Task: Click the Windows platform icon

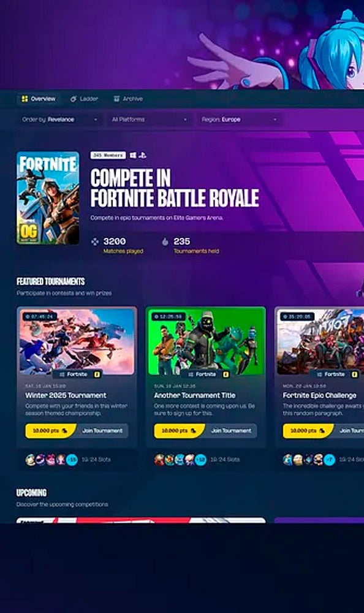Action: click(133, 155)
